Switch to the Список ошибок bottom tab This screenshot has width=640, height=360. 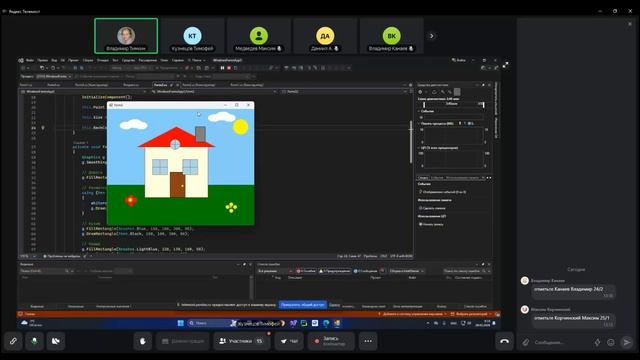[475, 306]
